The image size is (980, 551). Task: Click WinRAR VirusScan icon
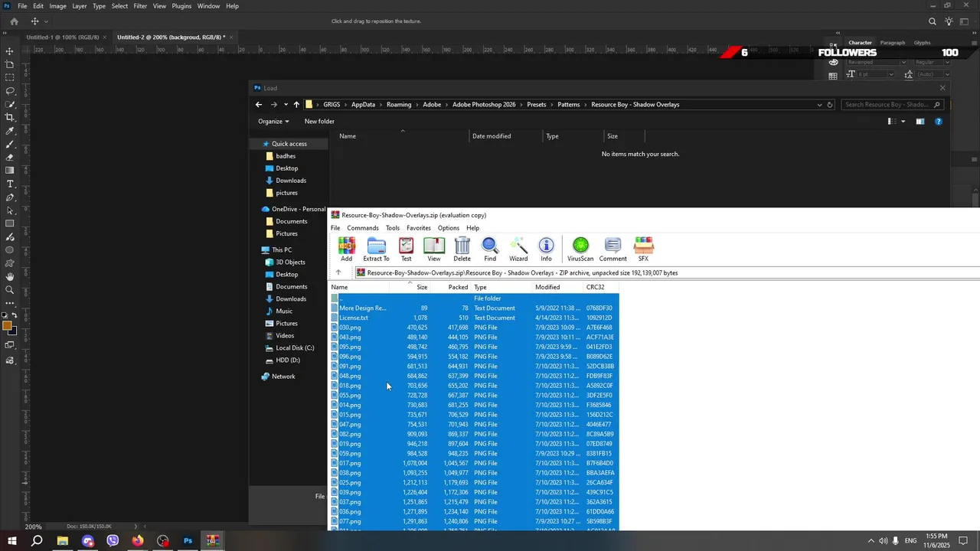pos(580,249)
